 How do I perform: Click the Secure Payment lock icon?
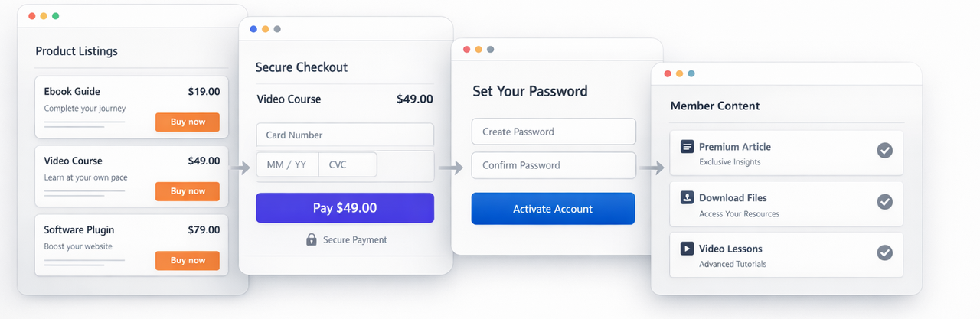312,239
